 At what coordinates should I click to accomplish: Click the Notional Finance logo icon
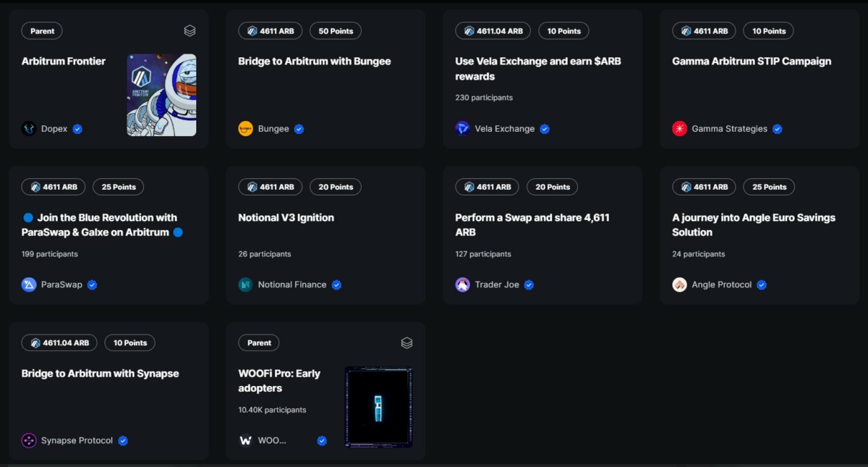(x=246, y=285)
